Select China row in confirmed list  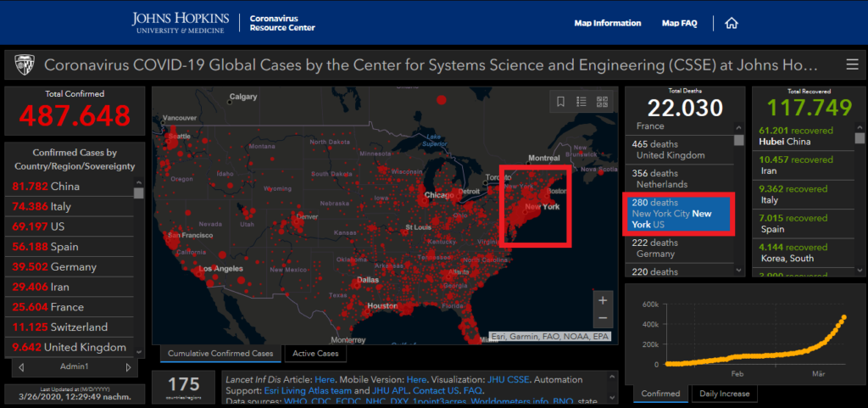coord(70,187)
